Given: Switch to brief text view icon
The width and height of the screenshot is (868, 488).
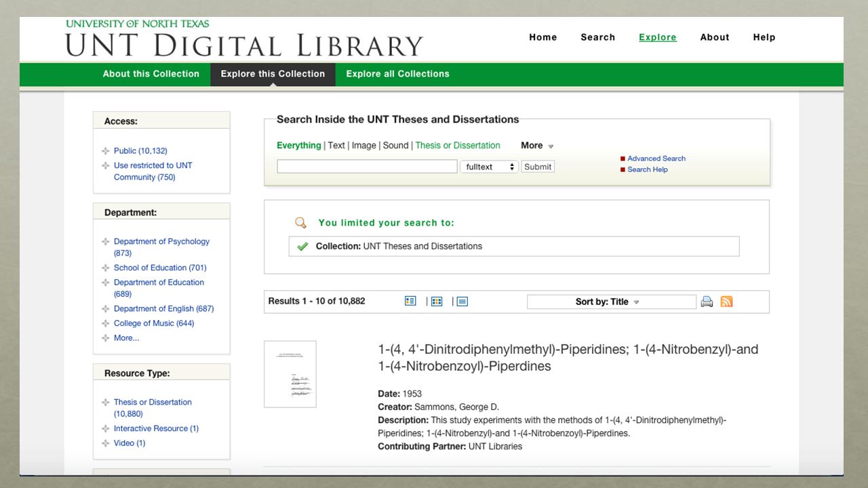Looking at the screenshot, I should pyautogui.click(x=462, y=302).
